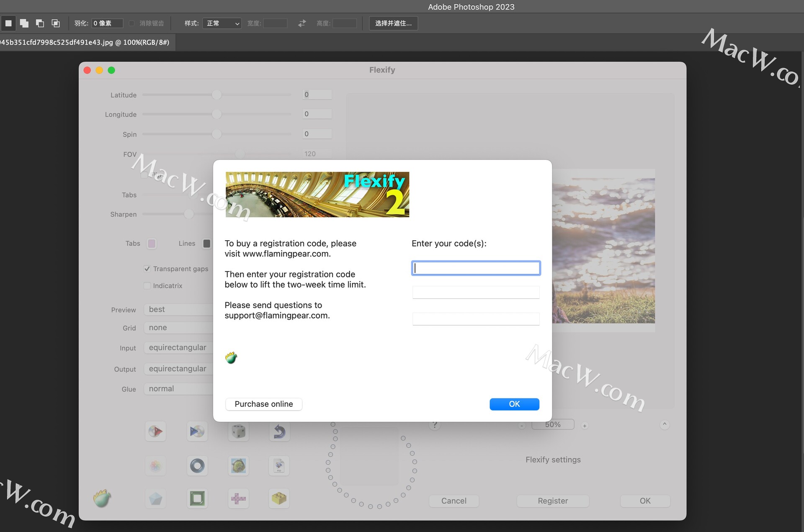Click the Latitude value field
The image size is (804, 532).
317,95
